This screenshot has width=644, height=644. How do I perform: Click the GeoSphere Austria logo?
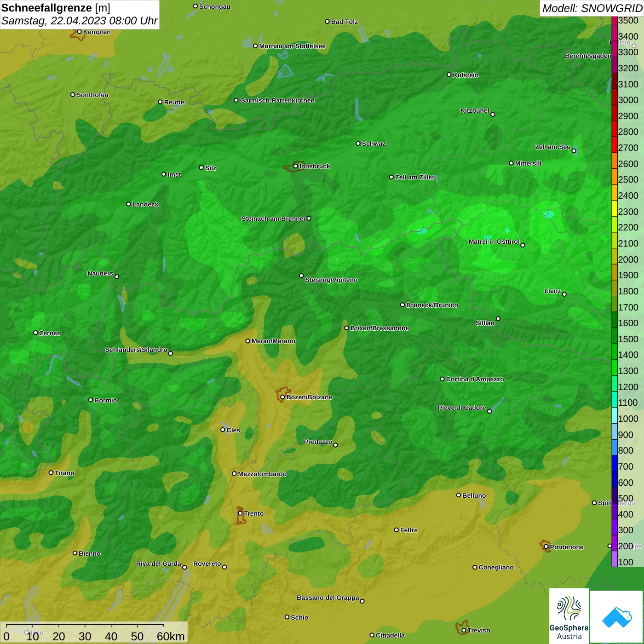[569, 615]
